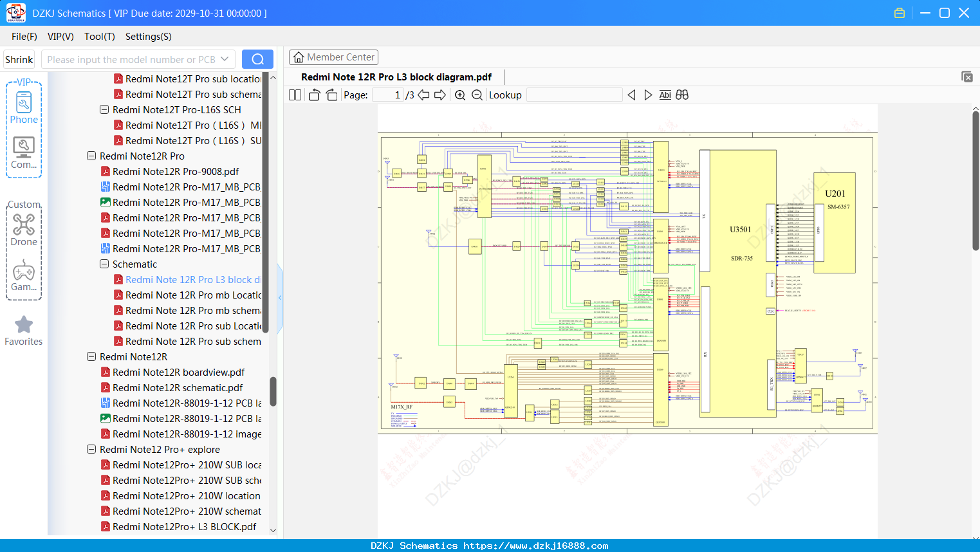Viewport: 980px width, 552px height.
Task: Open Redmi Note 12R Pro L3 block diagram
Action: tap(188, 279)
